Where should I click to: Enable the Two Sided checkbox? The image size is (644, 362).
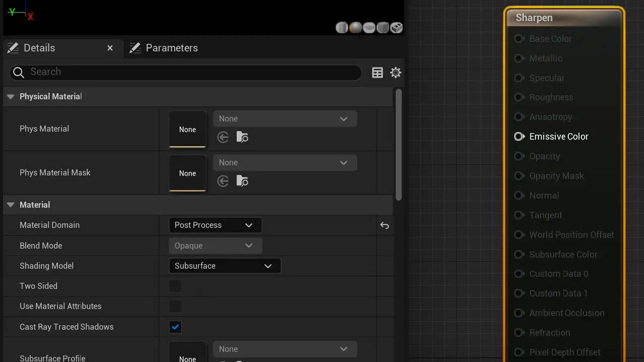click(x=175, y=286)
